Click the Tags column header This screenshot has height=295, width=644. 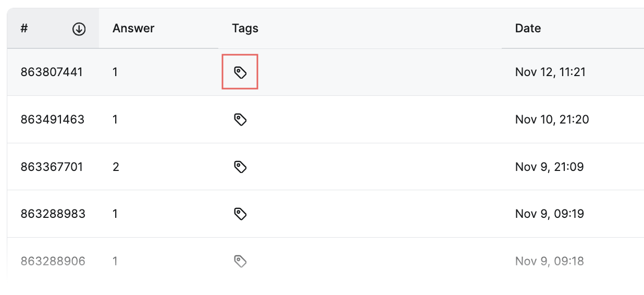[x=245, y=28]
